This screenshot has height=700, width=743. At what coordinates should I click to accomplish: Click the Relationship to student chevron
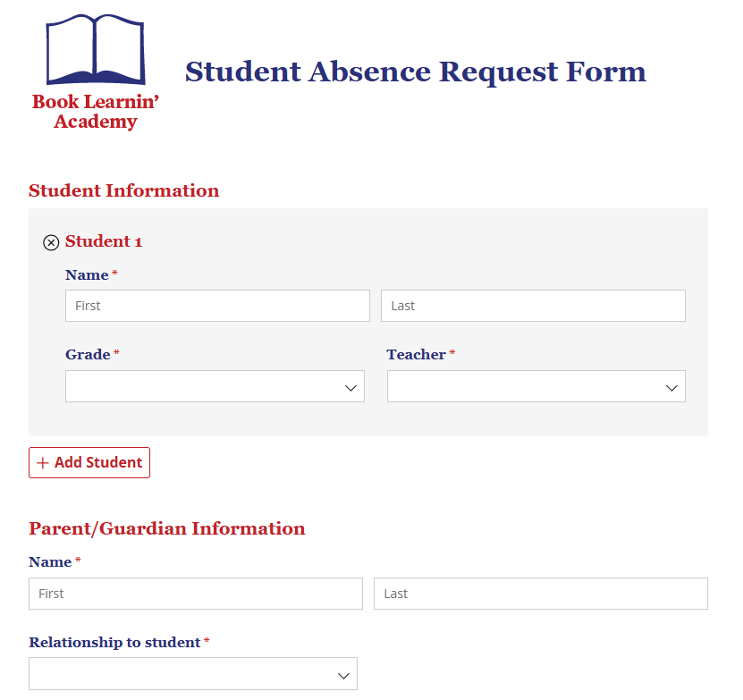click(343, 673)
